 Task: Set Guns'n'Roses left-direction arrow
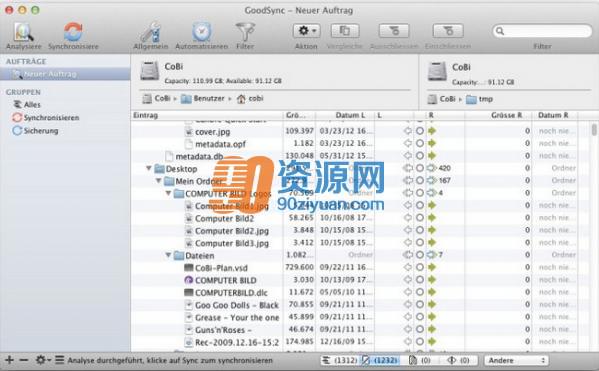[x=408, y=329]
